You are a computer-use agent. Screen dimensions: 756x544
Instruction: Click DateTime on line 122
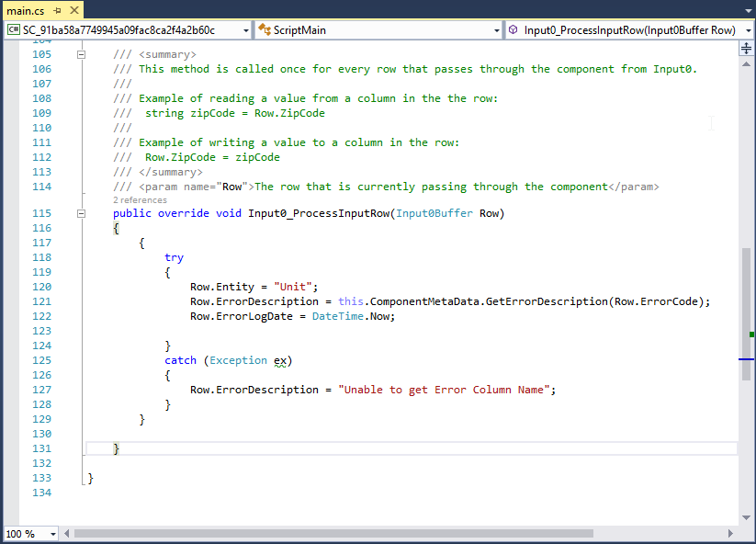(337, 316)
